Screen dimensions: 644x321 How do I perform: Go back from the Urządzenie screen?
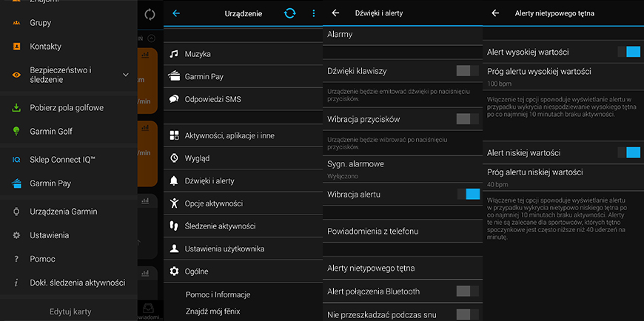tap(176, 13)
